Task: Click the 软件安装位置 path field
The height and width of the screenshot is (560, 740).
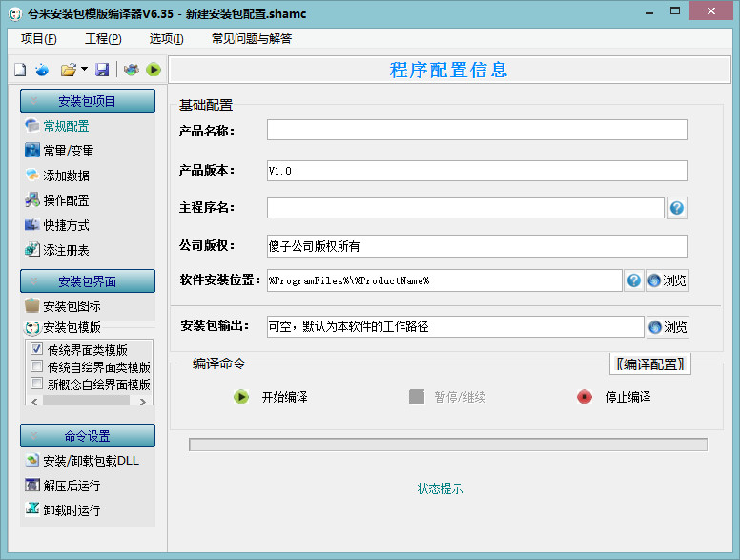Action: 444,280
